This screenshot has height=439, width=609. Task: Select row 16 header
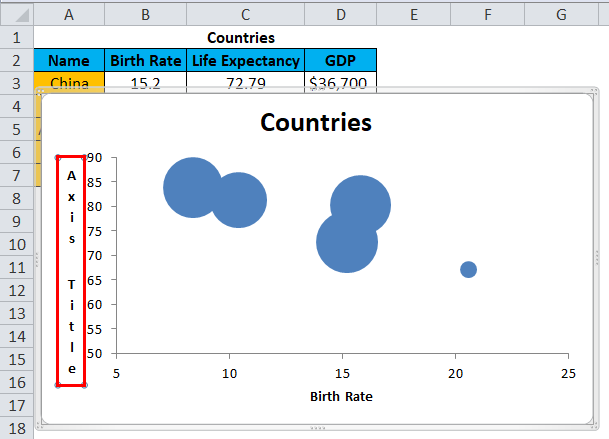[17, 383]
